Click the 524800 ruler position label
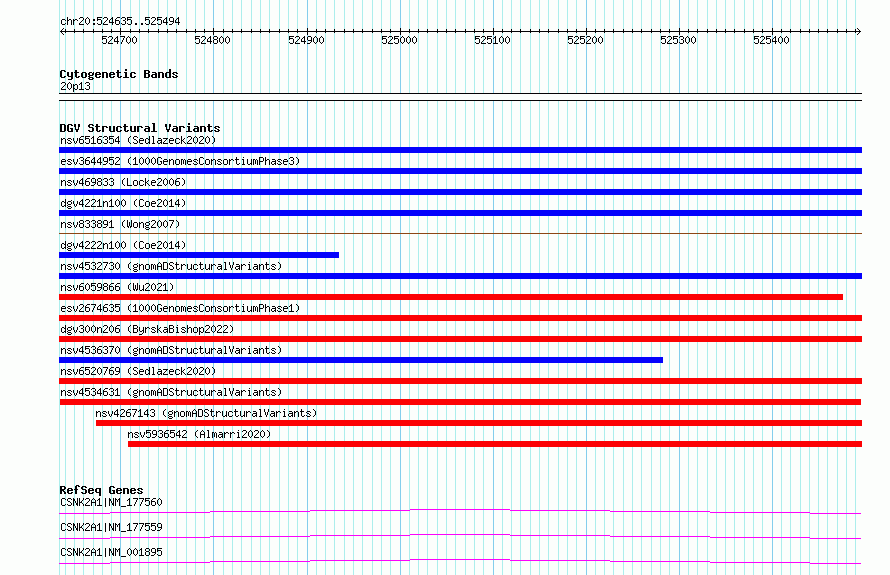890x575 pixels. 212,40
